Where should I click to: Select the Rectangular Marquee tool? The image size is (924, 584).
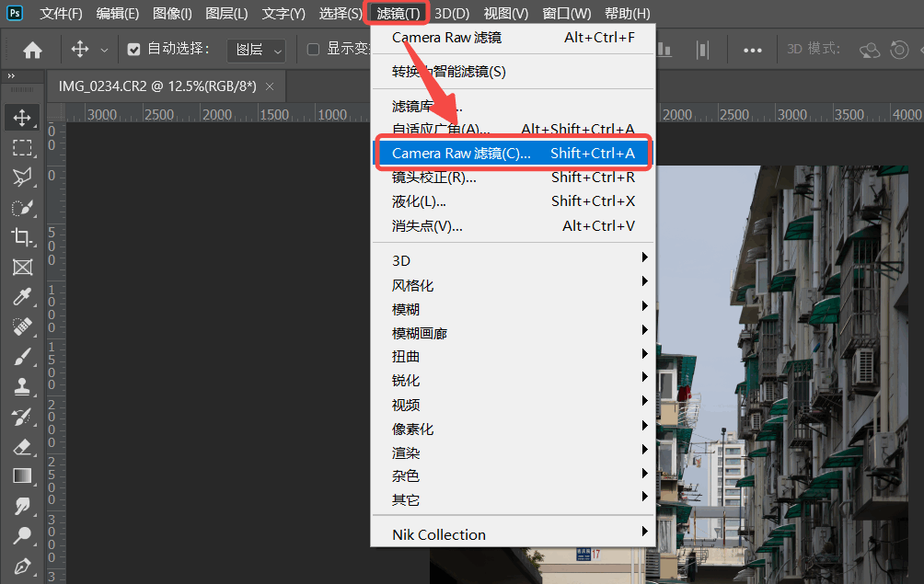click(x=22, y=147)
